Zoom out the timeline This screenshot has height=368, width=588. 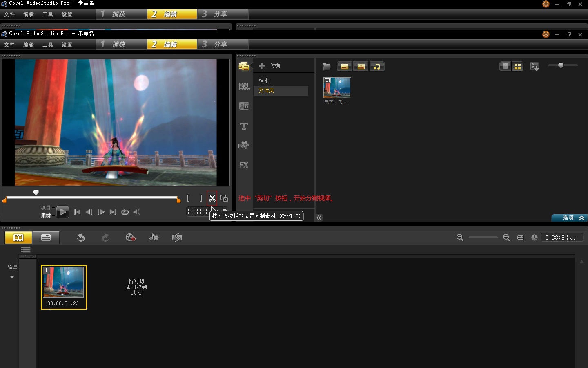pyautogui.click(x=460, y=238)
